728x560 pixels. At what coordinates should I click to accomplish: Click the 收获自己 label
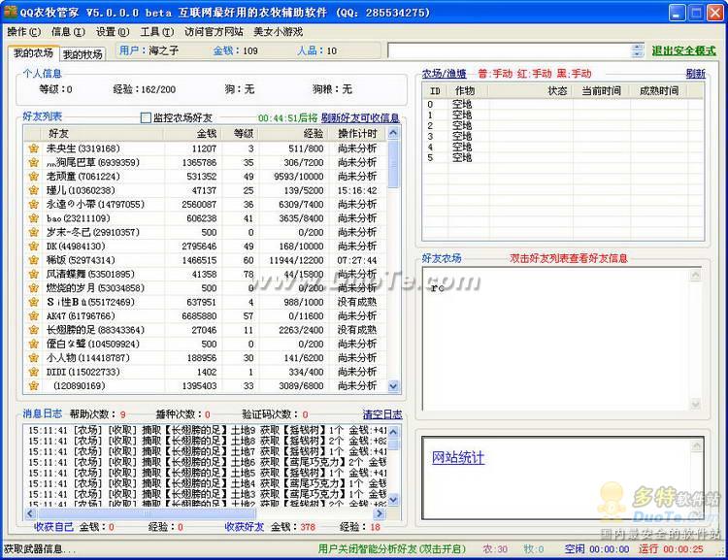pyautogui.click(x=53, y=527)
